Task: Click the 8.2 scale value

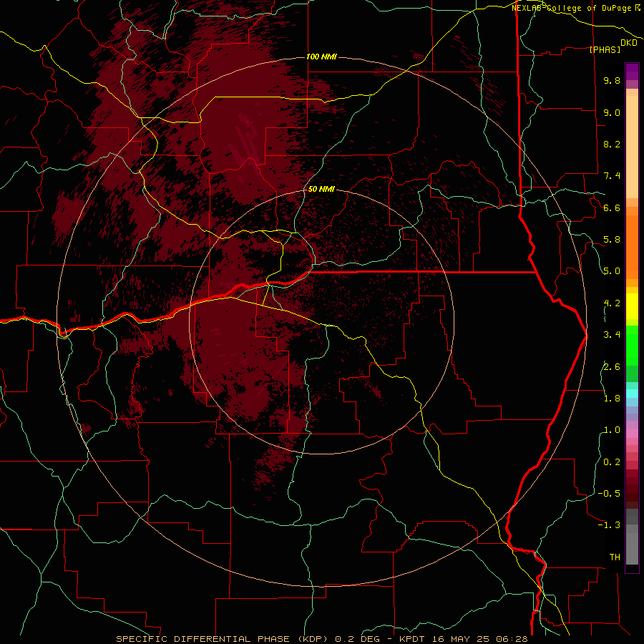Action: pos(612,144)
